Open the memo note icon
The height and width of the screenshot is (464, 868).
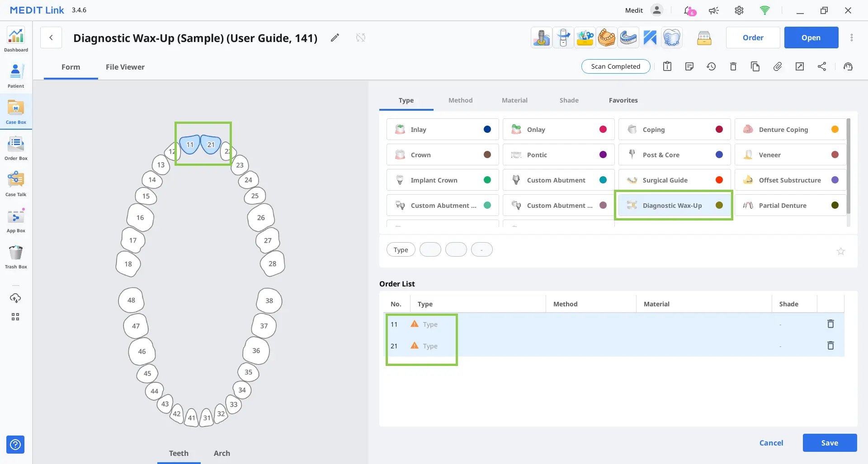coord(689,66)
